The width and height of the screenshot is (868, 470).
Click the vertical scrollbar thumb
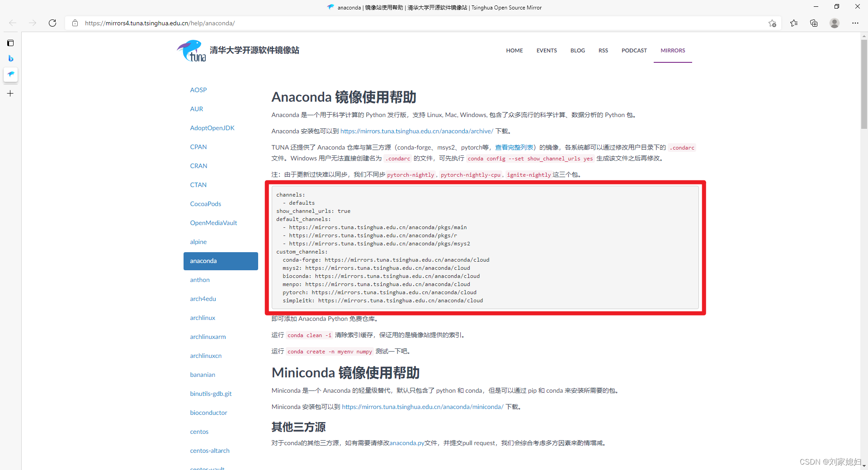pos(864,84)
